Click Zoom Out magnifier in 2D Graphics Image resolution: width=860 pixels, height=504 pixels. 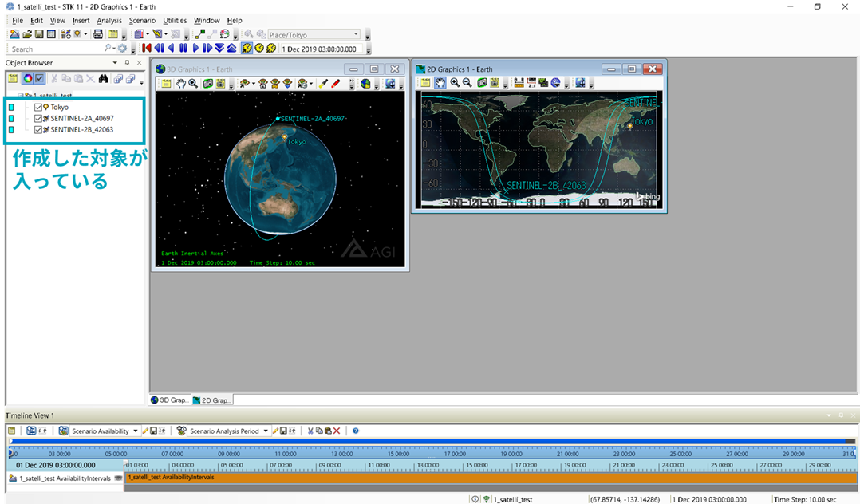pyautogui.click(x=467, y=83)
